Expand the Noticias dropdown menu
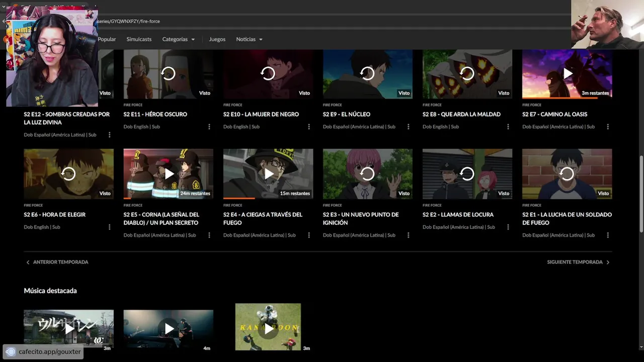The image size is (644, 362). [249, 39]
